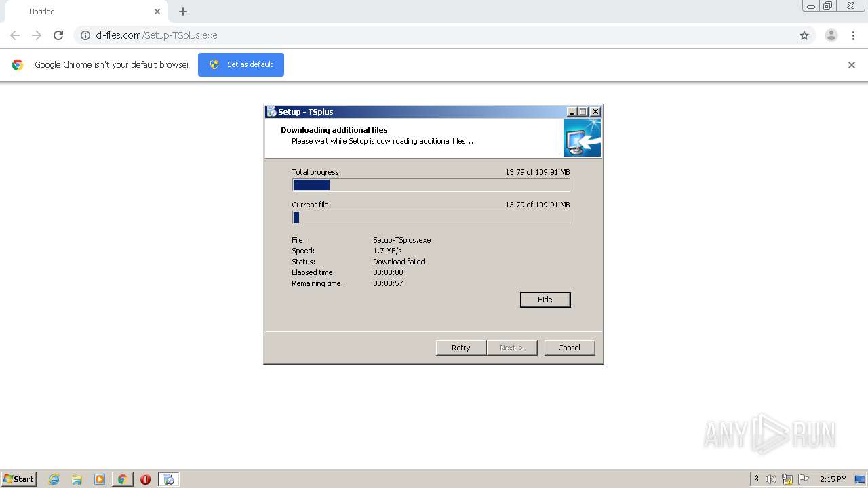868x488 pixels.
Task: Open the Windows Start menu
Action: click(x=19, y=479)
